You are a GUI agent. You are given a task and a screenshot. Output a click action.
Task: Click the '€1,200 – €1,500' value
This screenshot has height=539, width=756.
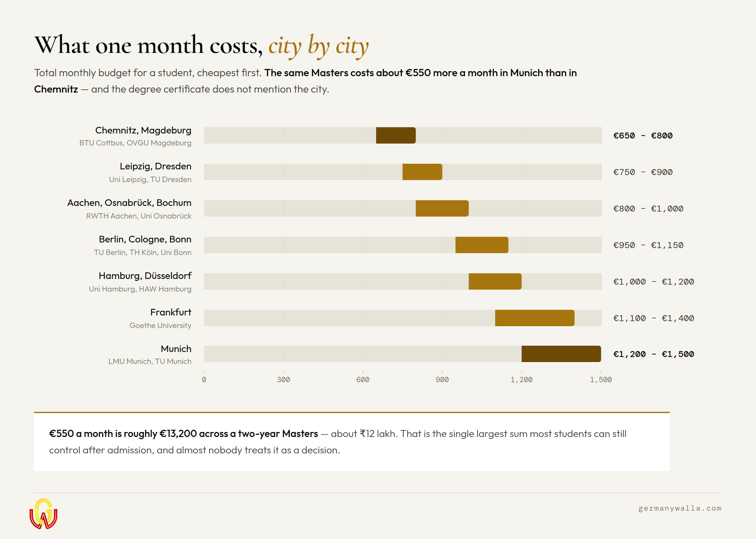coord(653,354)
